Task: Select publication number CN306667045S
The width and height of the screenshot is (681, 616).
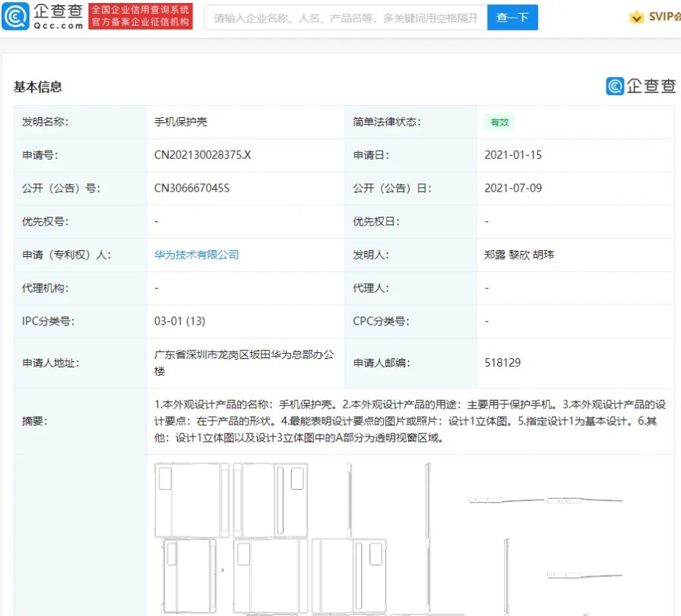Action: coord(192,188)
